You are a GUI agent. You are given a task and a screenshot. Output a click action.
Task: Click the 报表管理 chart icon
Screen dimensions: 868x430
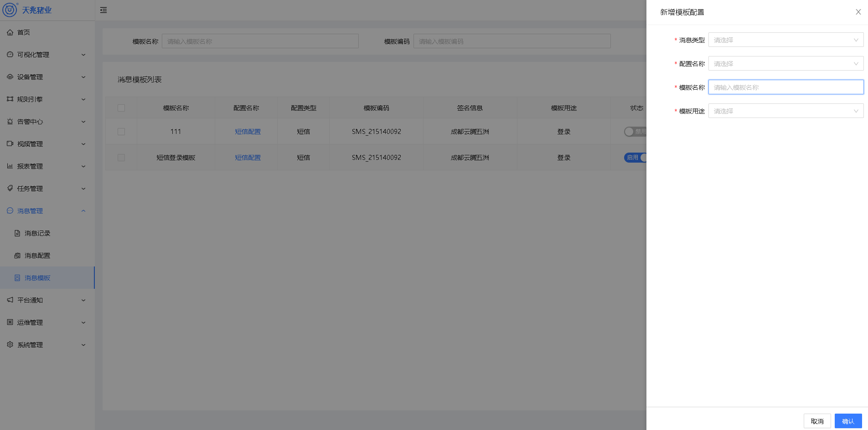click(x=10, y=166)
